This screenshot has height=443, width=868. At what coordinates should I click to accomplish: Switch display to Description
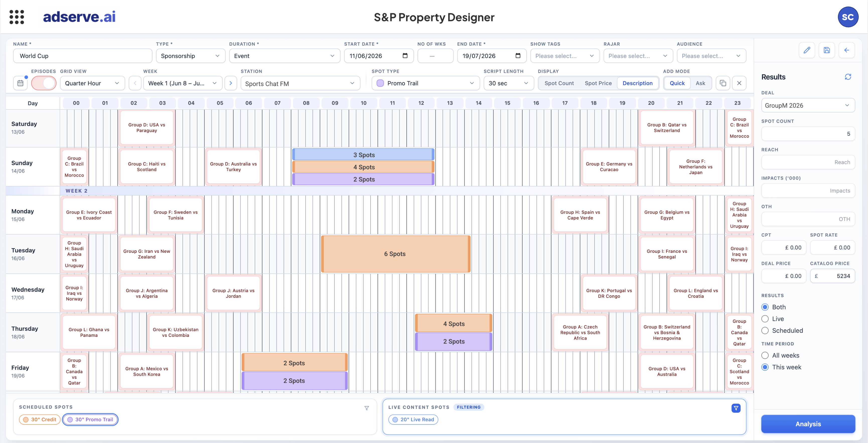pos(637,83)
